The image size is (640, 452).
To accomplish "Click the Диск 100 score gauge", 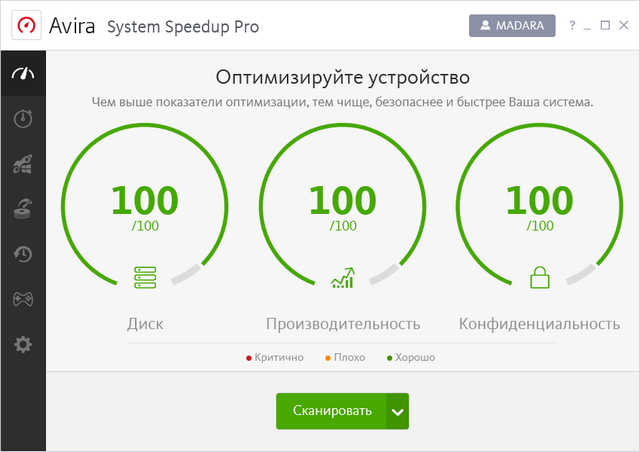I will pyautogui.click(x=145, y=206).
